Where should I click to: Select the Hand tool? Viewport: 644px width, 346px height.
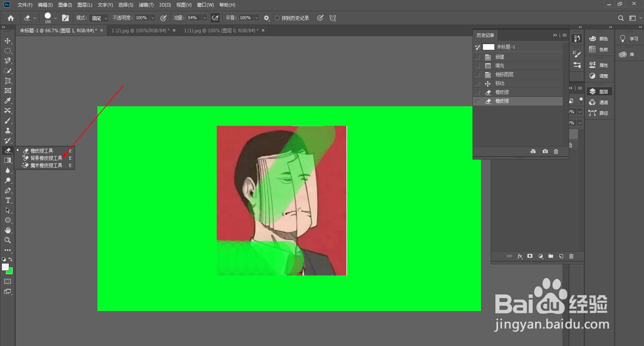(x=8, y=230)
